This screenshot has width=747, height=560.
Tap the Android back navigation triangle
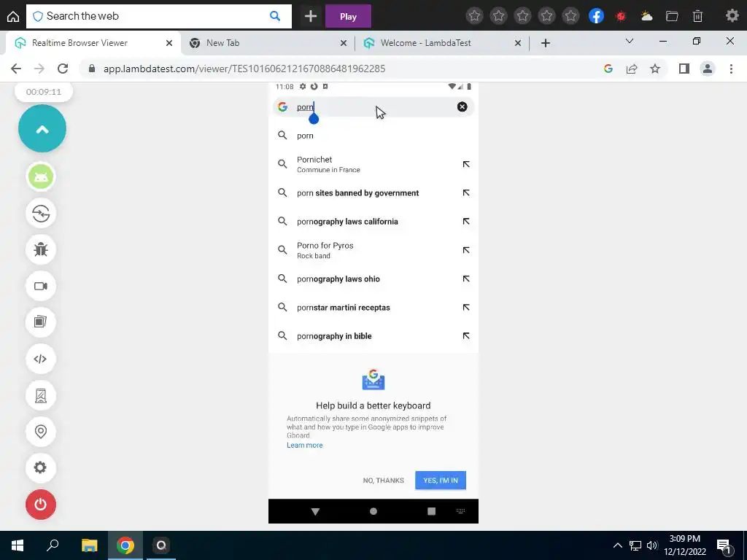[315, 511]
